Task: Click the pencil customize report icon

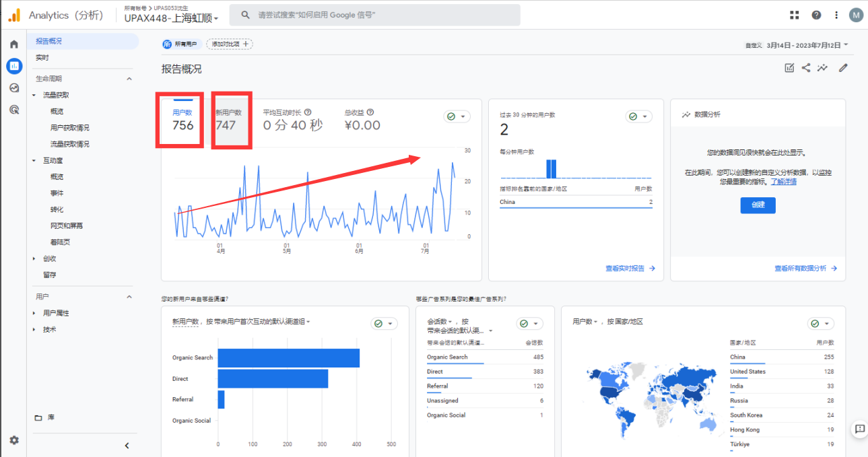Action: pos(842,67)
